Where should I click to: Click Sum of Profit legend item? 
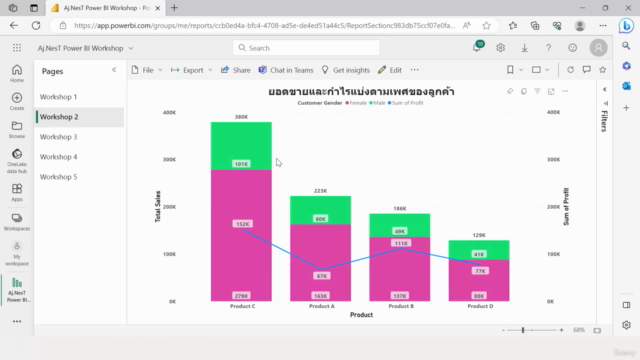(x=405, y=103)
